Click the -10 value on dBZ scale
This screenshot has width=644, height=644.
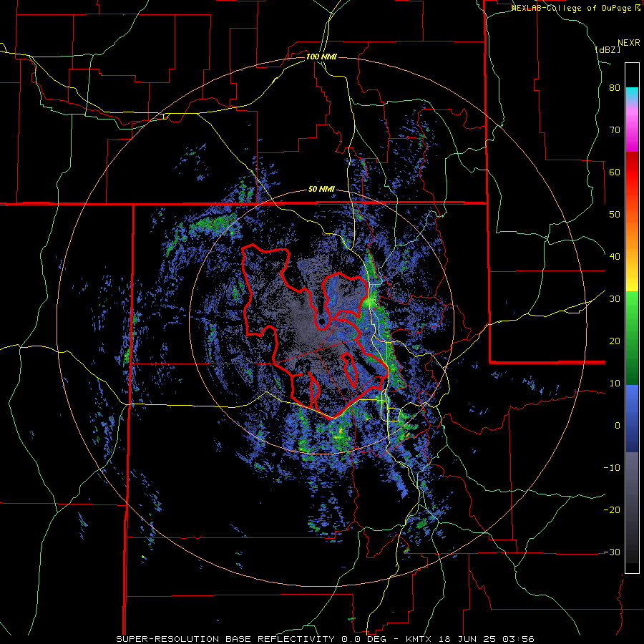[612, 468]
